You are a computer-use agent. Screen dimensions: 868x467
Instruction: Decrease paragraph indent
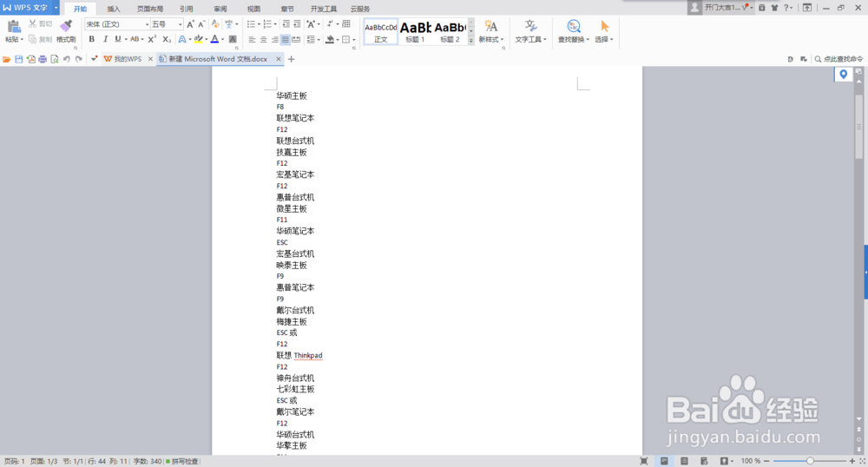coord(286,24)
